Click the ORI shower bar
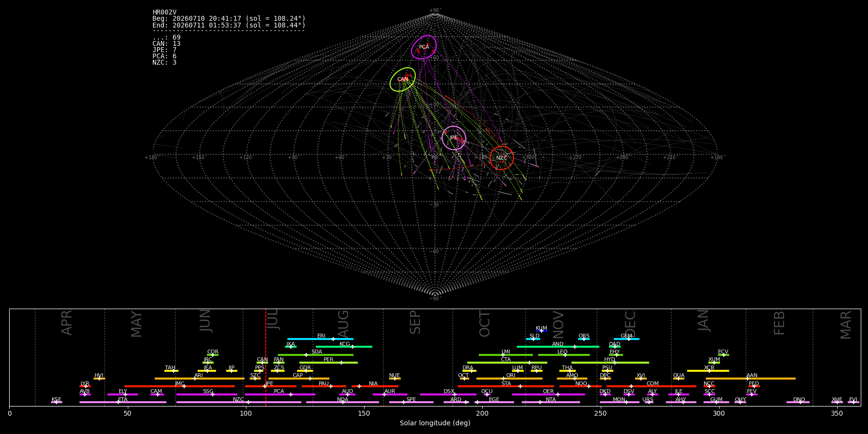868x434 pixels. (509, 379)
